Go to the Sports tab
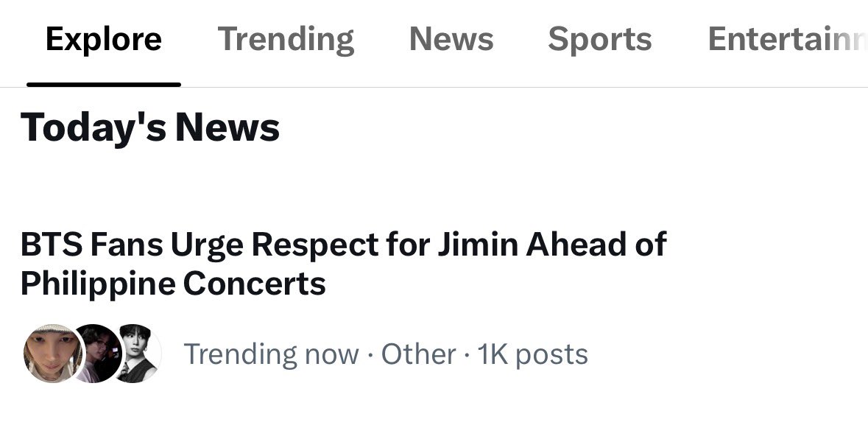Image resolution: width=868 pixels, height=428 pixels. coord(600,39)
